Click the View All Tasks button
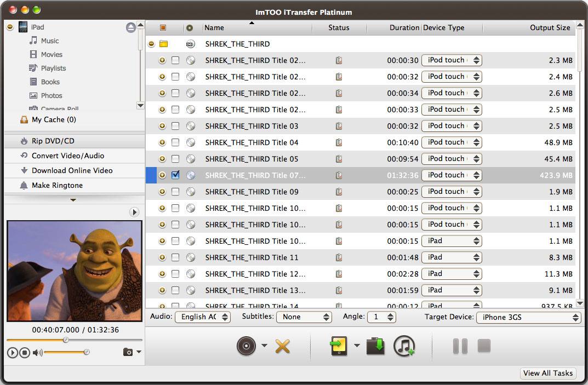588x385 pixels. click(548, 373)
